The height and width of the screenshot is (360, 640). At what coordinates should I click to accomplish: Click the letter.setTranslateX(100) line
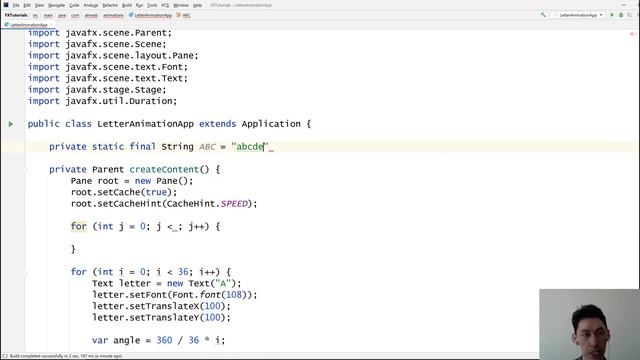click(x=161, y=306)
